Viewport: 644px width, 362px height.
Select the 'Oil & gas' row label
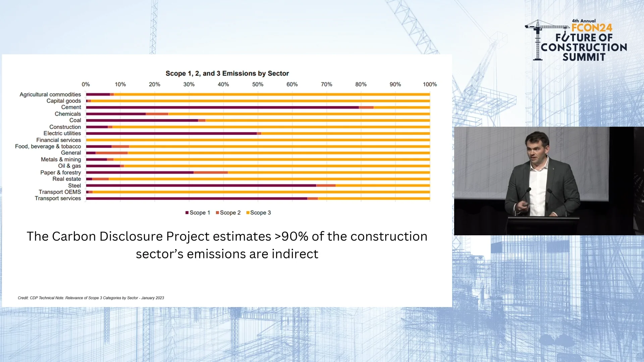coord(69,166)
